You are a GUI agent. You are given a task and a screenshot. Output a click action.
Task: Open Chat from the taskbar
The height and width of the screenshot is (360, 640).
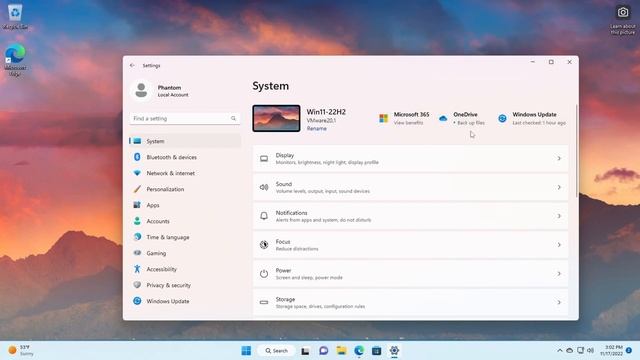(x=324, y=351)
